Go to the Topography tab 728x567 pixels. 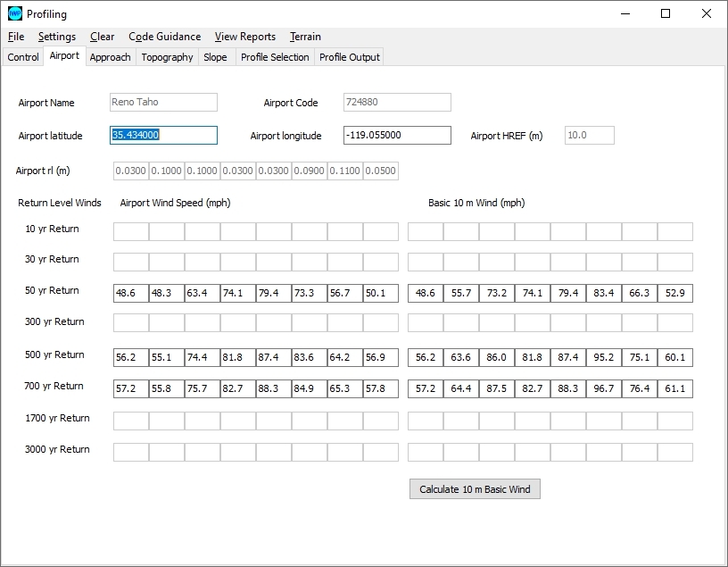point(167,57)
